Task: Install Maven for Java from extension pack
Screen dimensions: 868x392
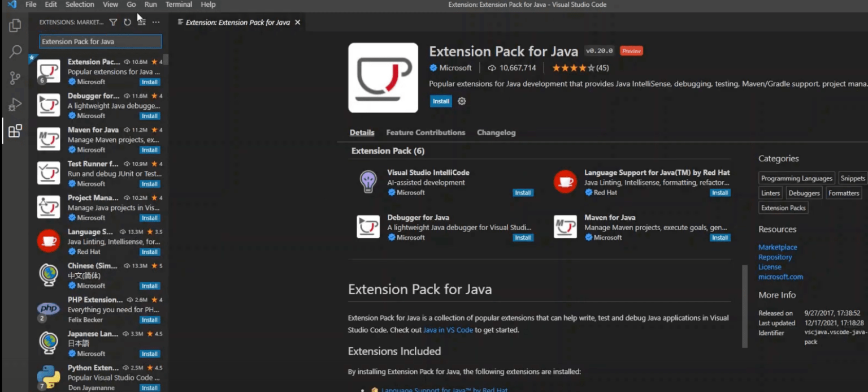Action: 720,238
